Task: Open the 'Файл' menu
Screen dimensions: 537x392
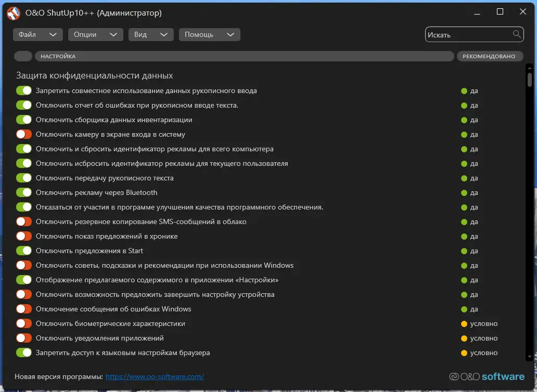Action: click(37, 35)
